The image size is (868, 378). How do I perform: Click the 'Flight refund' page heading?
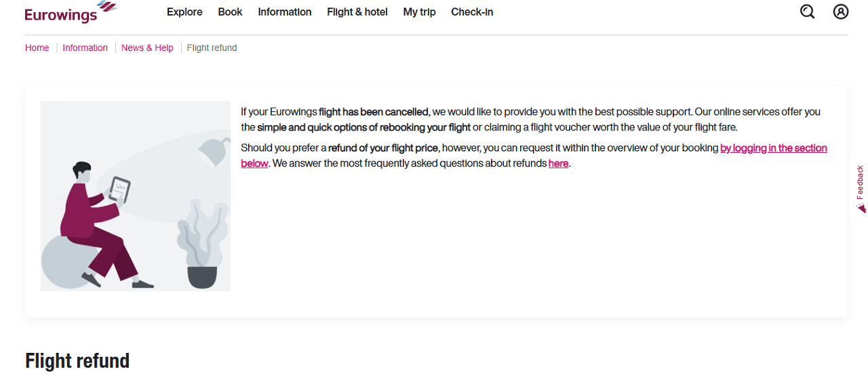[77, 360]
